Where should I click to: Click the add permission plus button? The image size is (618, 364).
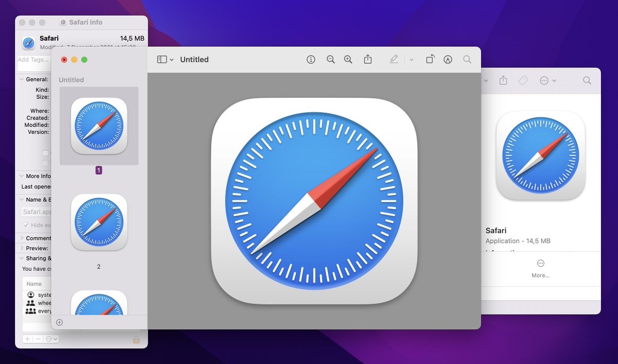pos(28,339)
